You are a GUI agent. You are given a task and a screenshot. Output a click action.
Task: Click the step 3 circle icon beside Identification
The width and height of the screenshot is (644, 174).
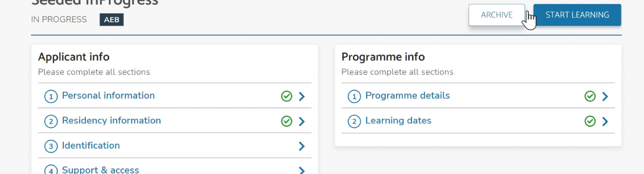click(51, 146)
